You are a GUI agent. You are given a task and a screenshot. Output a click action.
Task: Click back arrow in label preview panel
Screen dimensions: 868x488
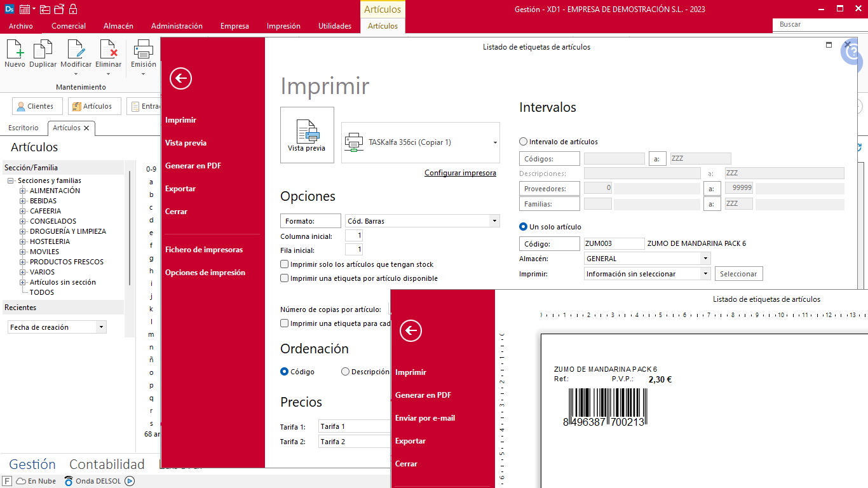[411, 330]
